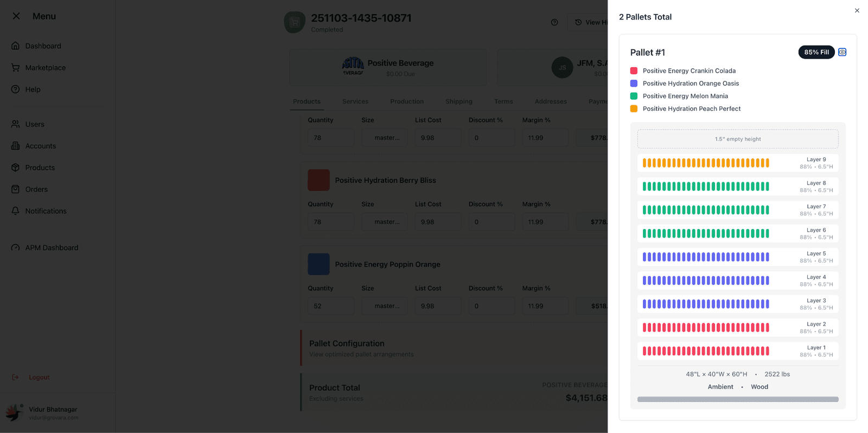Viewport: 868px width, 433px height.
Task: Select Layer 3 row in Pallet #1
Action: pos(738,304)
